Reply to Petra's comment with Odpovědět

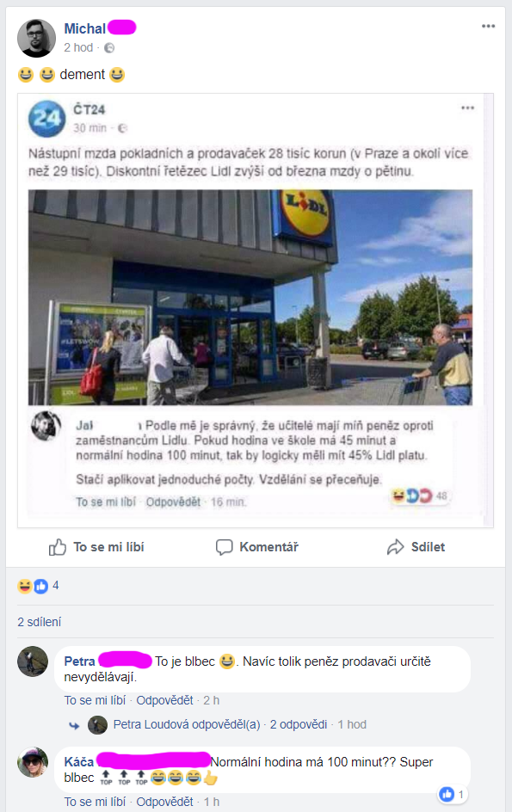164,700
